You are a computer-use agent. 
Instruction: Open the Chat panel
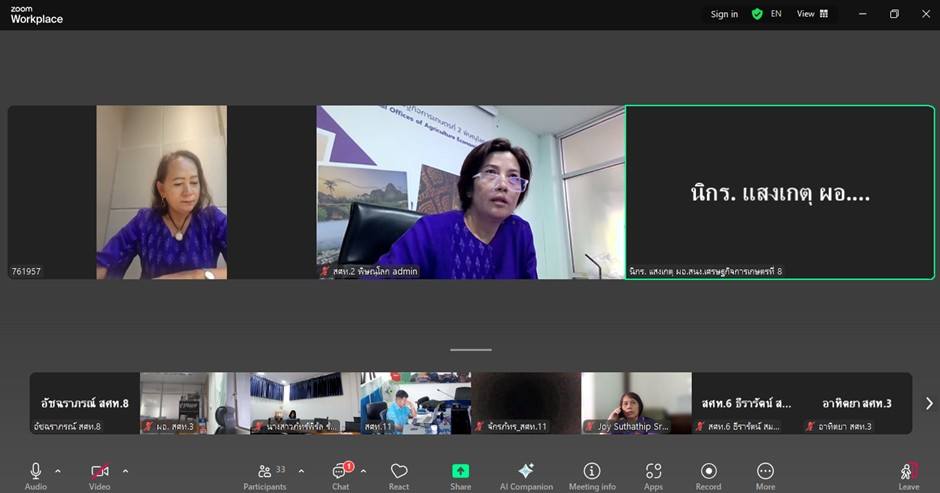click(340, 473)
